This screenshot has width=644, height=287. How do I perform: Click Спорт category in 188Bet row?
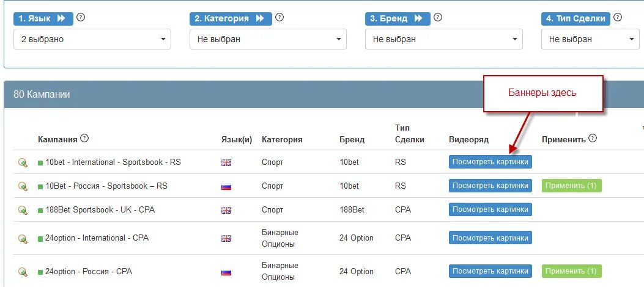point(273,210)
